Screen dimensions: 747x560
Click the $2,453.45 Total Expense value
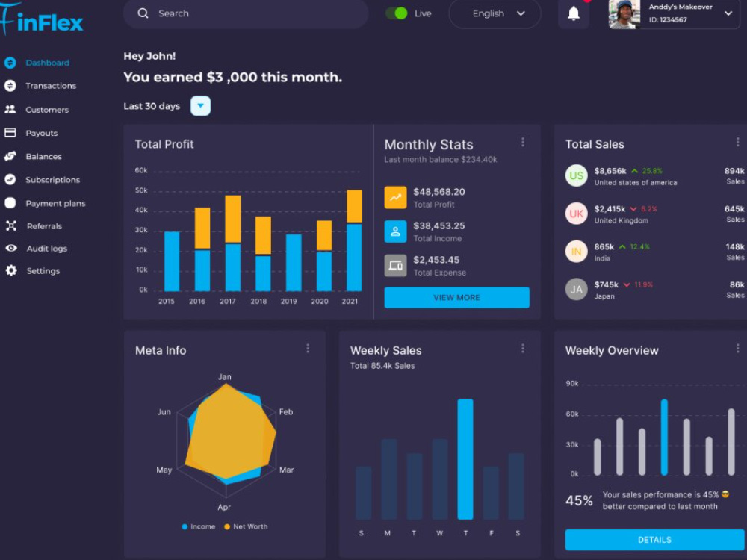[x=436, y=260]
